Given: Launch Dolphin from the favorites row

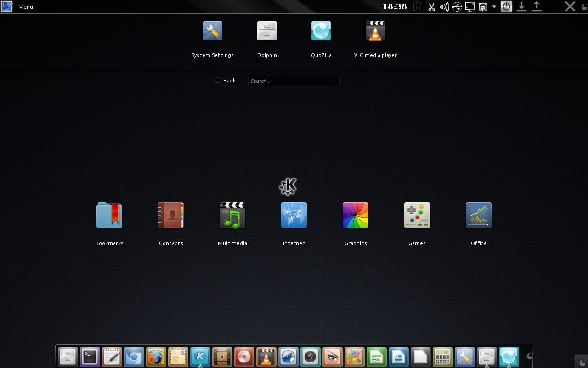Looking at the screenshot, I should pyautogui.click(x=267, y=39).
